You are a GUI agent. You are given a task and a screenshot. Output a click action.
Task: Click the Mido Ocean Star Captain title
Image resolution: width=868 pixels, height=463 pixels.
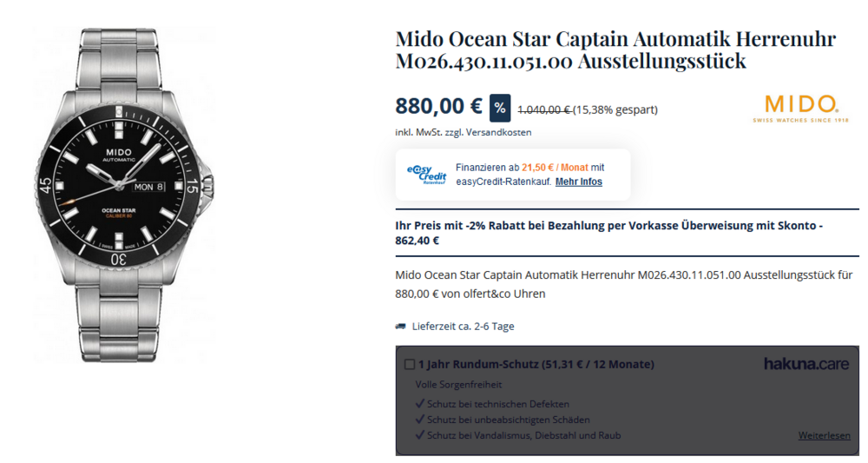pos(615,50)
